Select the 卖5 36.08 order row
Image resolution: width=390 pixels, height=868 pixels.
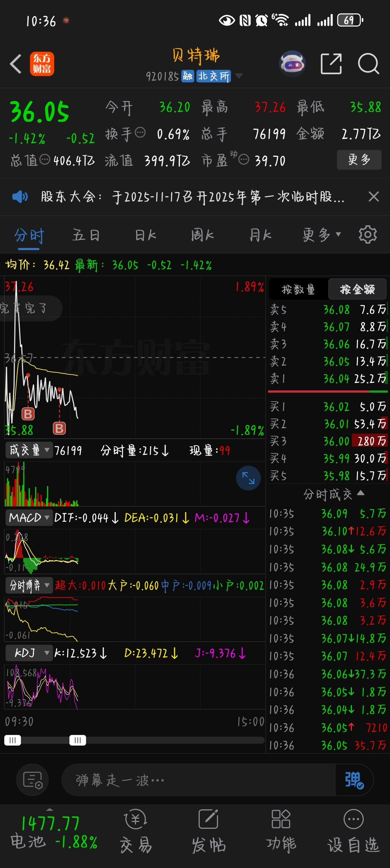[328, 309]
